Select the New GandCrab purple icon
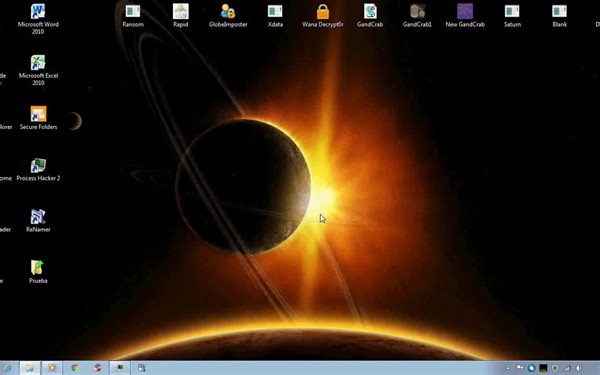This screenshot has width=600, height=375. tap(465, 16)
